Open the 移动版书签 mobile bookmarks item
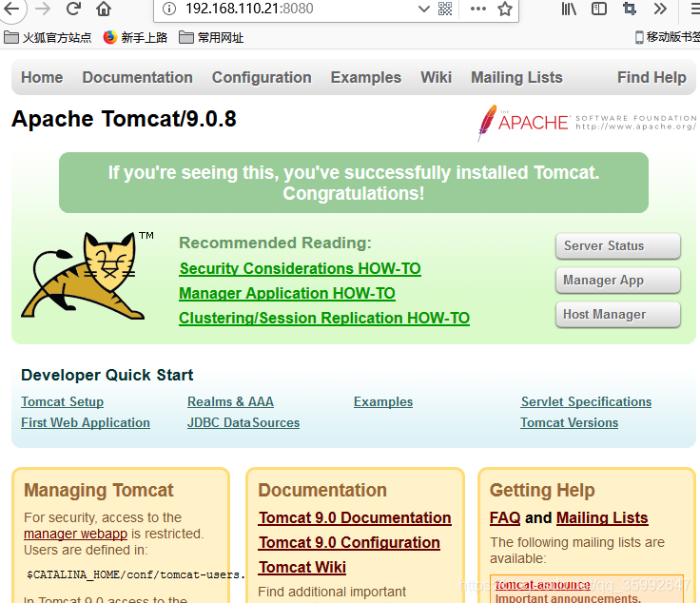700x603 pixels. coord(668,37)
